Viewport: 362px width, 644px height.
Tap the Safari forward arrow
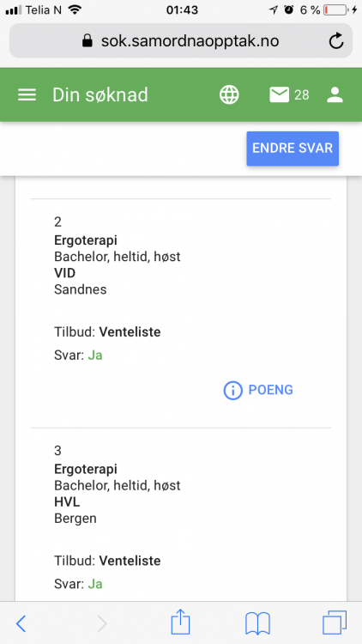102,624
